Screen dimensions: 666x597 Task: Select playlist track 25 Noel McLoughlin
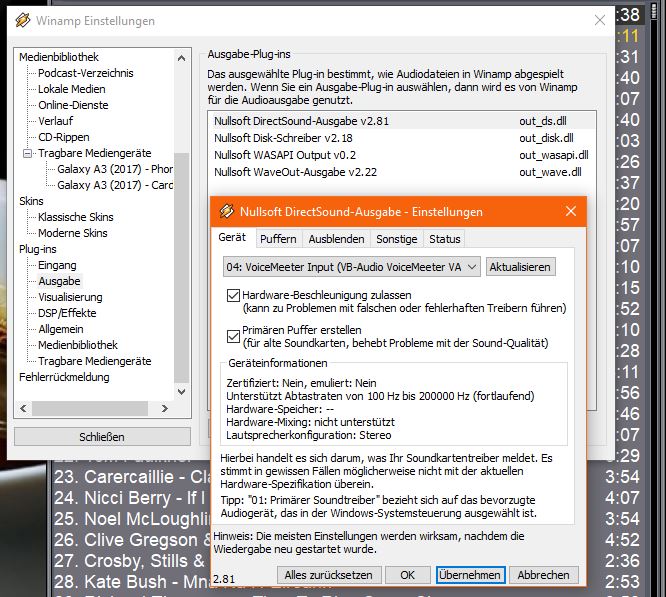pos(132,519)
